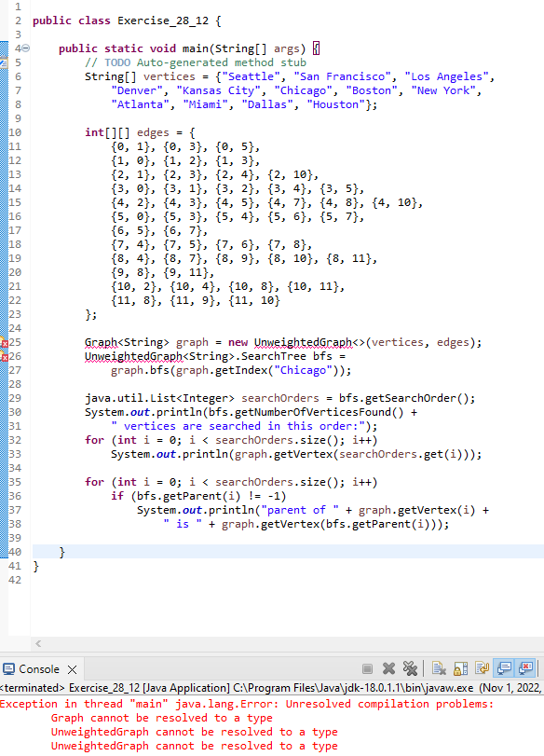This screenshot has height=756, width=544.
Task: Click the error marker on line 25
Action: [x=5, y=342]
